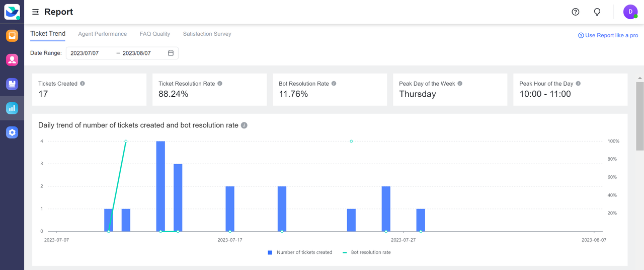The width and height of the screenshot is (644, 270).
Task: Open the settings gear icon in sidebar
Action: [12, 132]
